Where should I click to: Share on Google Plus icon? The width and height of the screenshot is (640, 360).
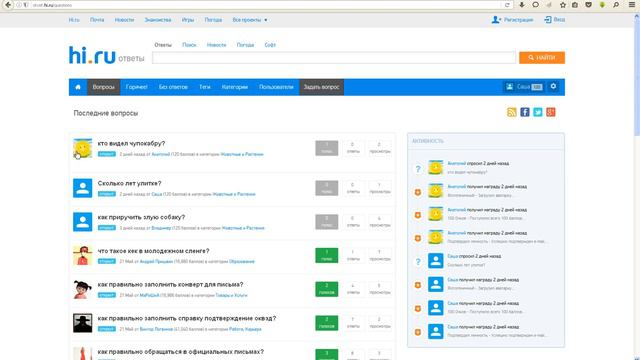tap(551, 112)
